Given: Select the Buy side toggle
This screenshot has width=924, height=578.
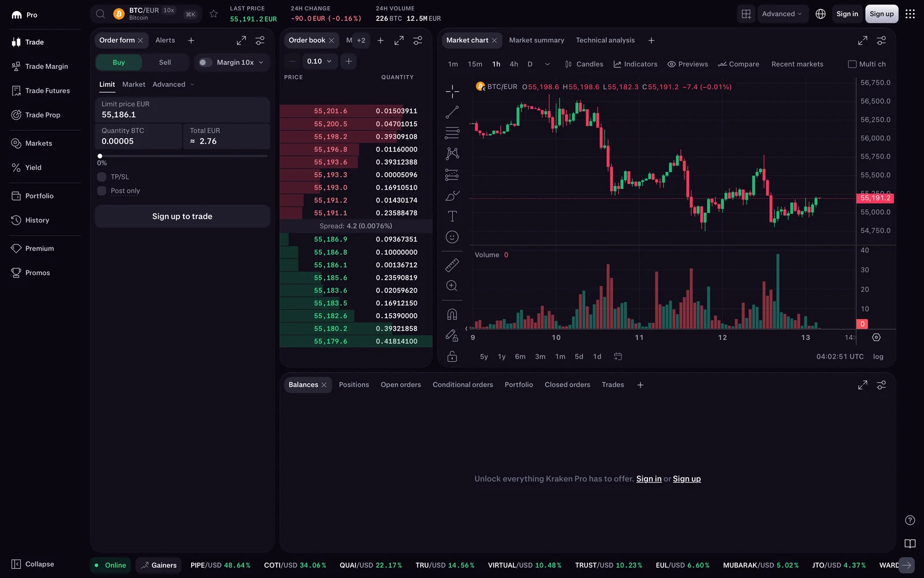Looking at the screenshot, I should (119, 62).
